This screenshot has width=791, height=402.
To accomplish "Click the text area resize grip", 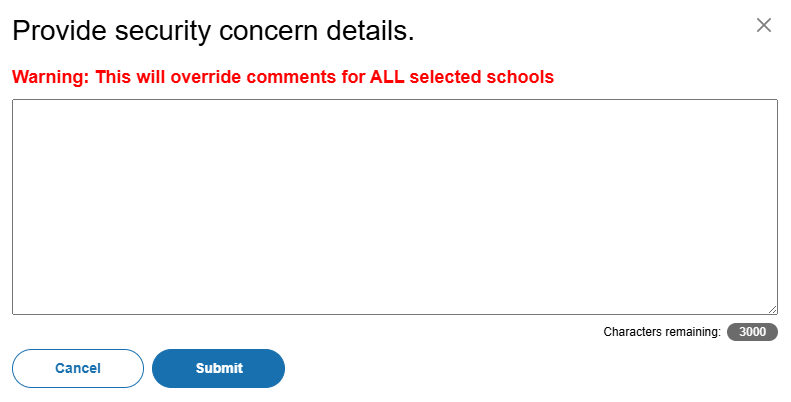I will pyautogui.click(x=772, y=310).
